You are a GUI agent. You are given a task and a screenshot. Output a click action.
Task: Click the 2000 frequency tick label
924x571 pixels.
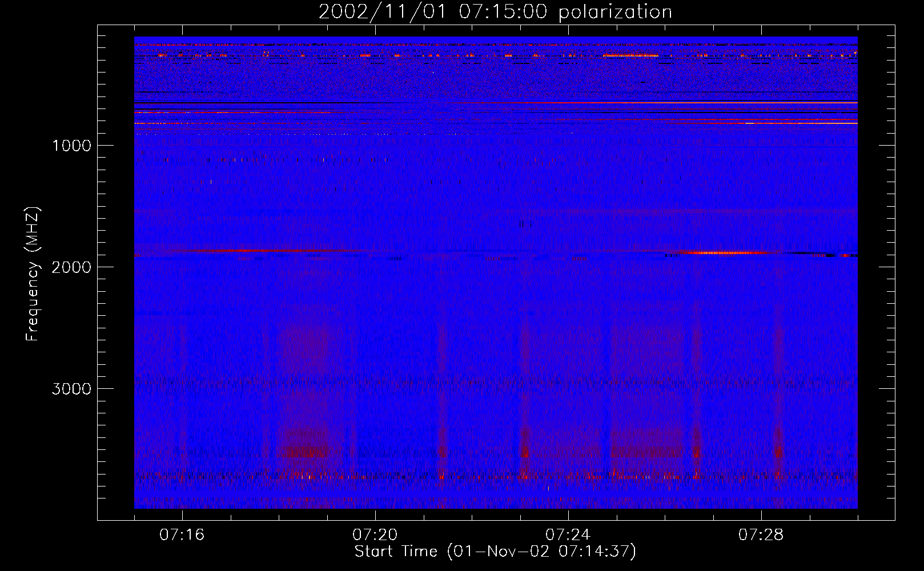pos(71,267)
